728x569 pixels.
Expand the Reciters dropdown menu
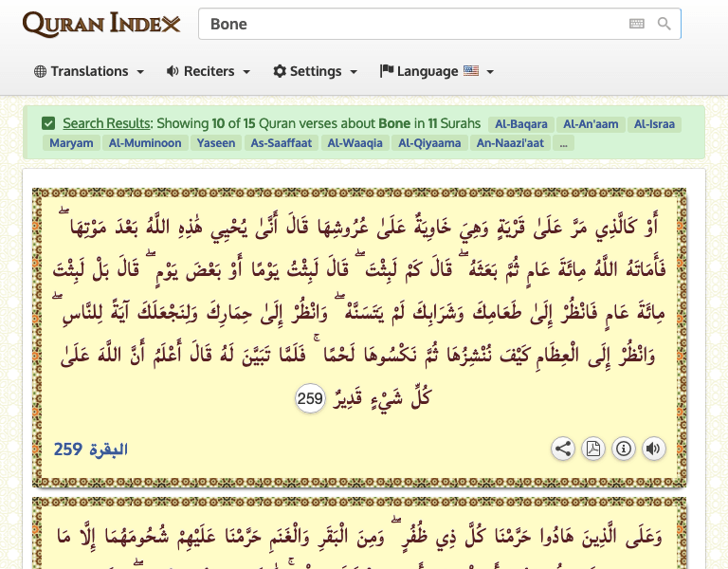tap(208, 71)
